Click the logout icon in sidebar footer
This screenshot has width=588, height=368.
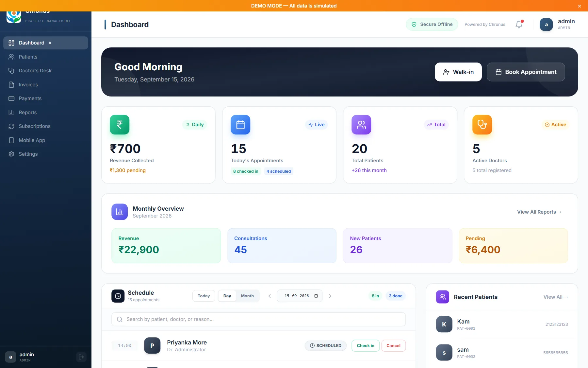click(81, 357)
